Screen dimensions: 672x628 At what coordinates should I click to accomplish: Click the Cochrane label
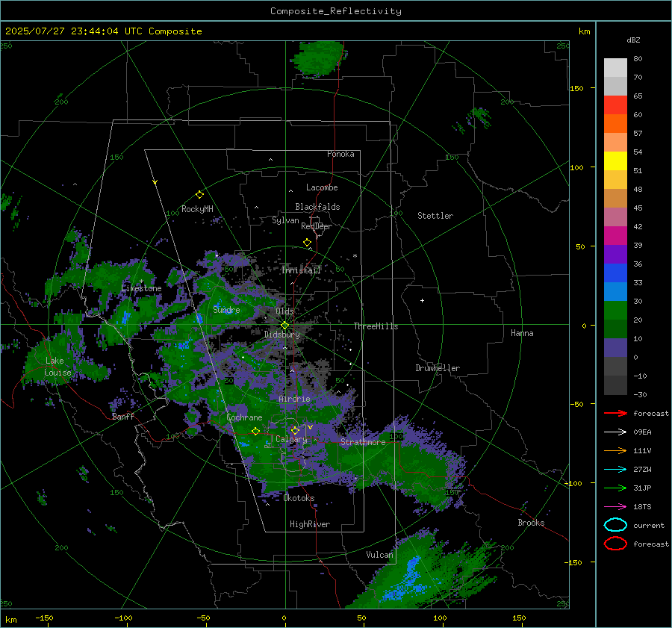click(x=244, y=417)
